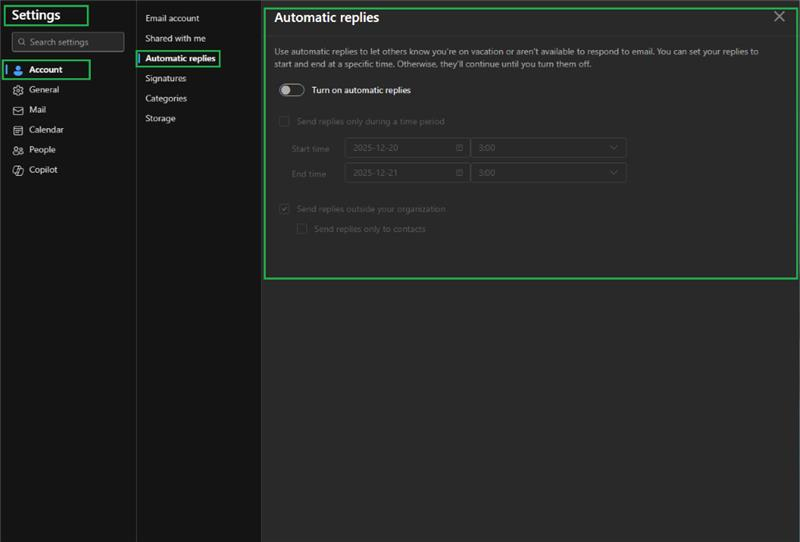Open the Start time calendar picker icon
Image resolution: width=800 pixels, height=542 pixels.
click(x=459, y=148)
